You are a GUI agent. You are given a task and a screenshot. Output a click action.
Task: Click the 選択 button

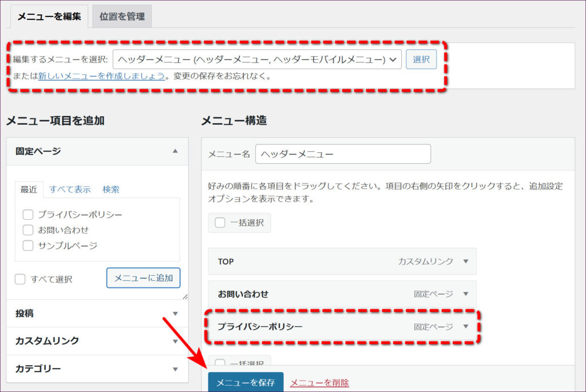click(421, 60)
